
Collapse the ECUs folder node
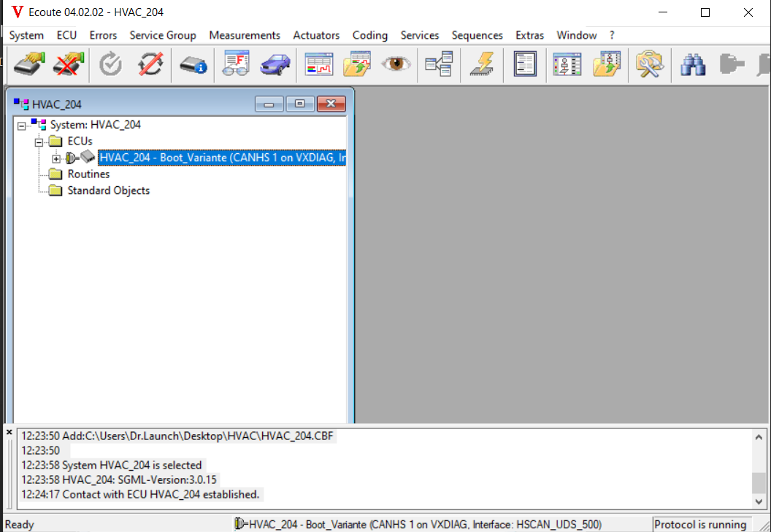tap(39, 142)
